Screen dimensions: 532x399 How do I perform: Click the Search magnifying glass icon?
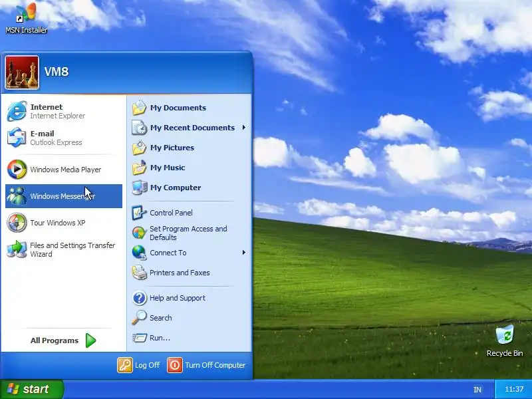[x=139, y=318]
